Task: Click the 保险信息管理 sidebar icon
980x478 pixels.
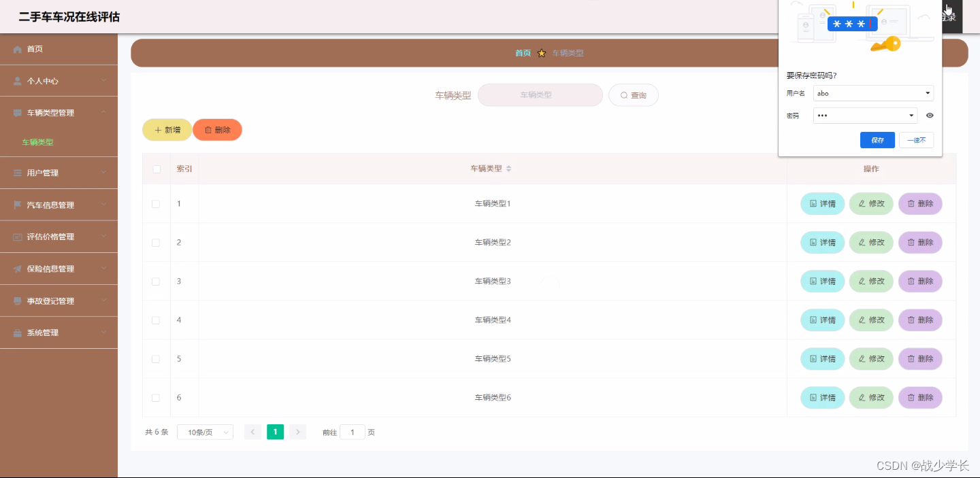Action: pyautogui.click(x=17, y=268)
